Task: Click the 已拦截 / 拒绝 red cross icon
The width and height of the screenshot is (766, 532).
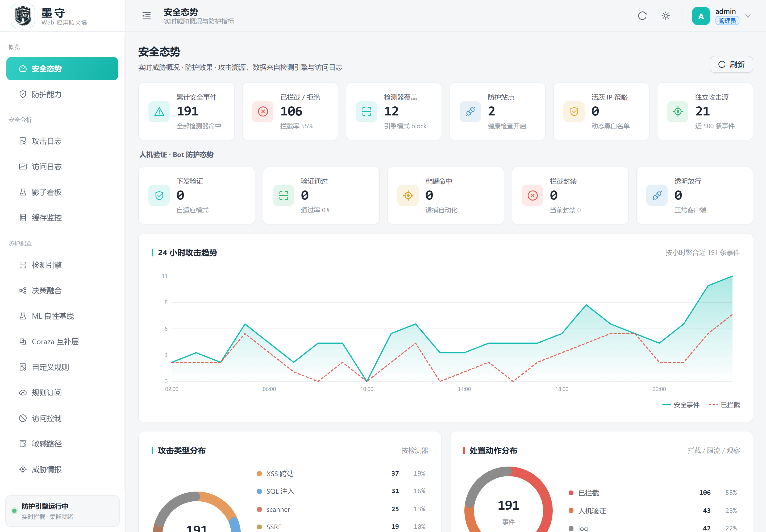Action: coord(263,112)
